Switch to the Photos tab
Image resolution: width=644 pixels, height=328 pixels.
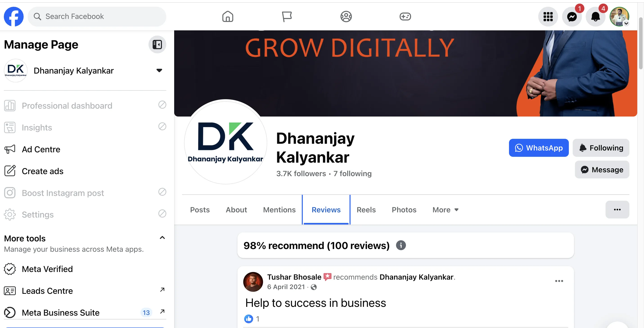[404, 209]
